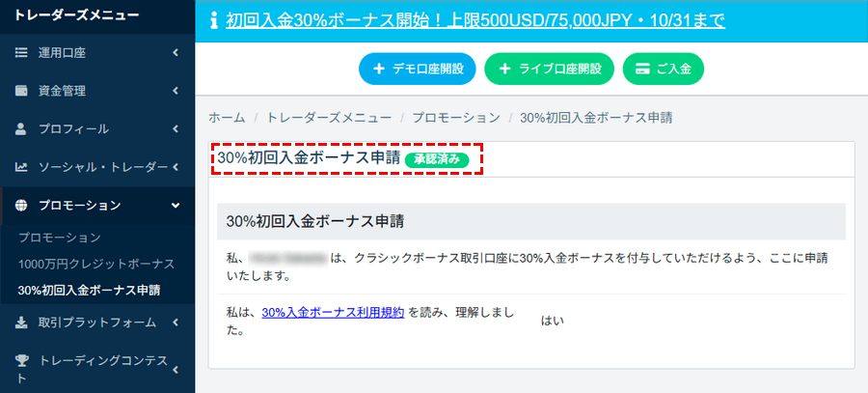Go to ホーム in the breadcrumb

[227, 118]
